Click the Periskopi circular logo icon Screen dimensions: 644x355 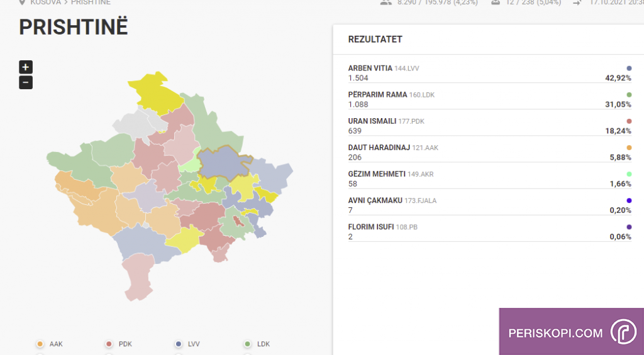coord(623,333)
